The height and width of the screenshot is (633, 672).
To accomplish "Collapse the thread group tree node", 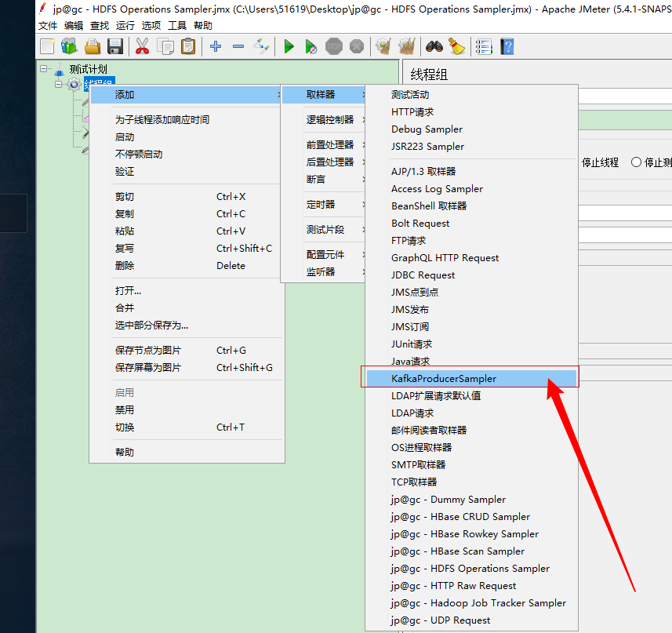I will [58, 84].
